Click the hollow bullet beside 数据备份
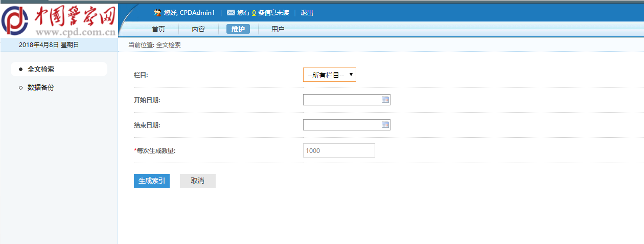 pos(20,88)
